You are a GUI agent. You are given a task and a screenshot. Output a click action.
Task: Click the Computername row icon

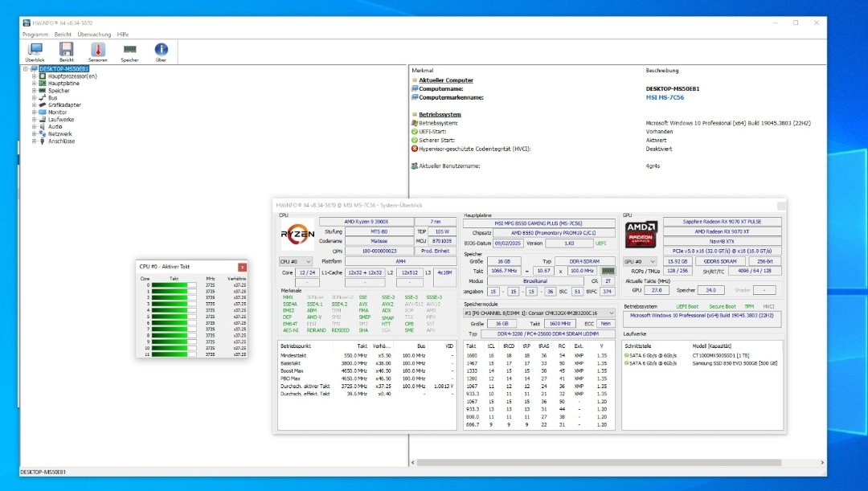pos(415,88)
